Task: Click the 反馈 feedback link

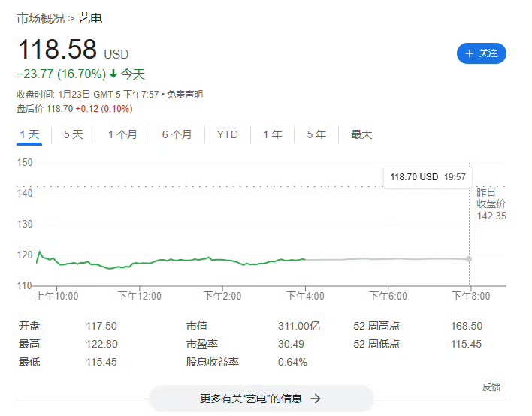Action: pos(491,387)
